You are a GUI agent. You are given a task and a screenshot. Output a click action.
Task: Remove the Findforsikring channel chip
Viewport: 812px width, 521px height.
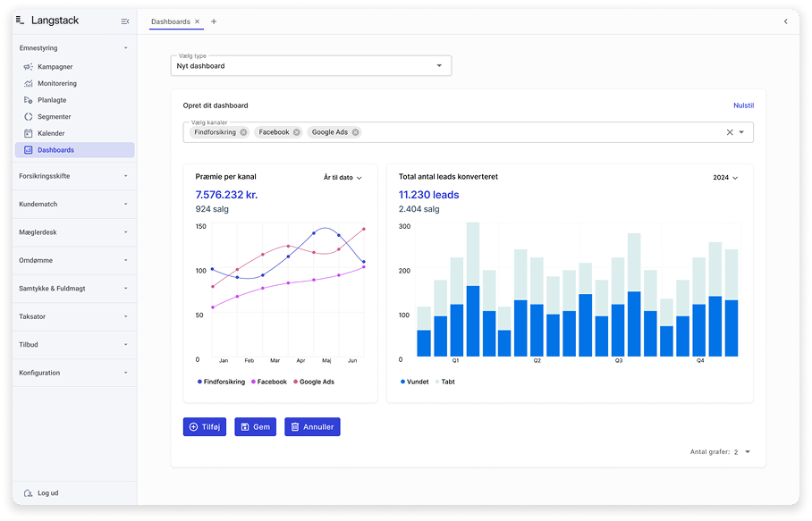pos(243,132)
